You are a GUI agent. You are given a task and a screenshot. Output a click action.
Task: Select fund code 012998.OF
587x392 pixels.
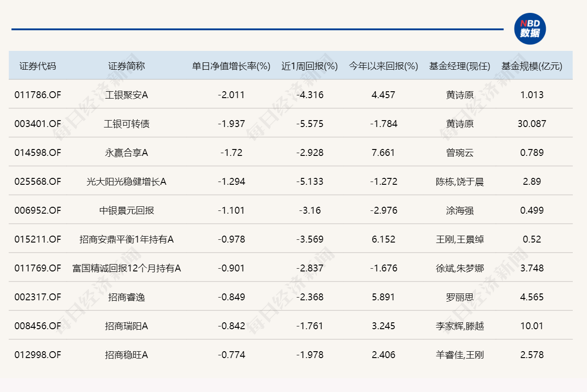(38, 355)
